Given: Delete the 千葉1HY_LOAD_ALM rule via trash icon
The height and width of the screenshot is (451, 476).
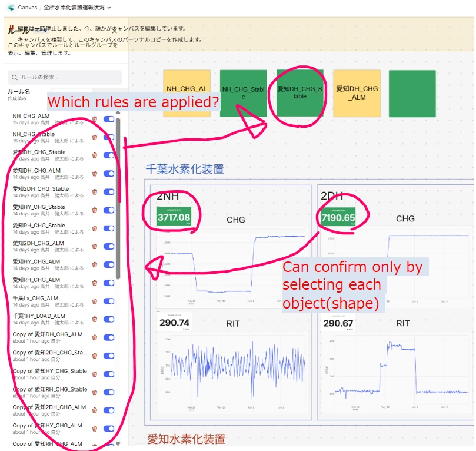Looking at the screenshot, I should click(95, 319).
